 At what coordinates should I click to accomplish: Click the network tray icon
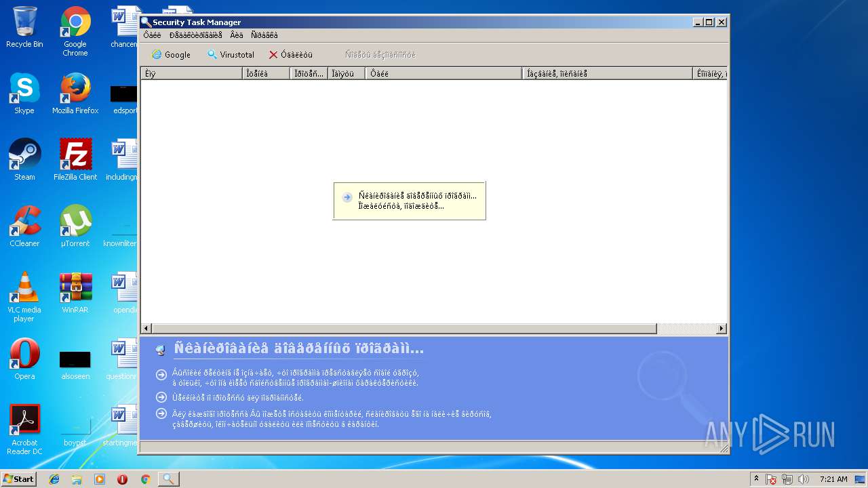[787, 479]
